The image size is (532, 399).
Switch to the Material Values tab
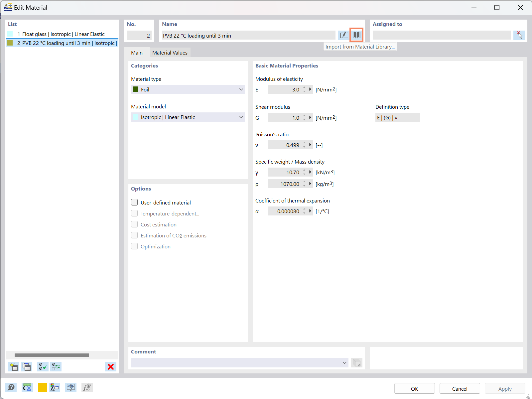(x=170, y=52)
